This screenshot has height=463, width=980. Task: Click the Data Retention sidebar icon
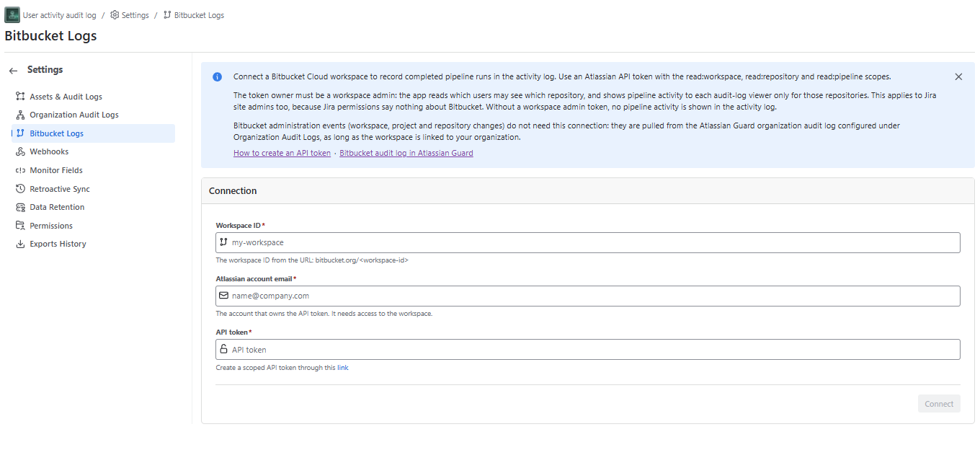20,207
